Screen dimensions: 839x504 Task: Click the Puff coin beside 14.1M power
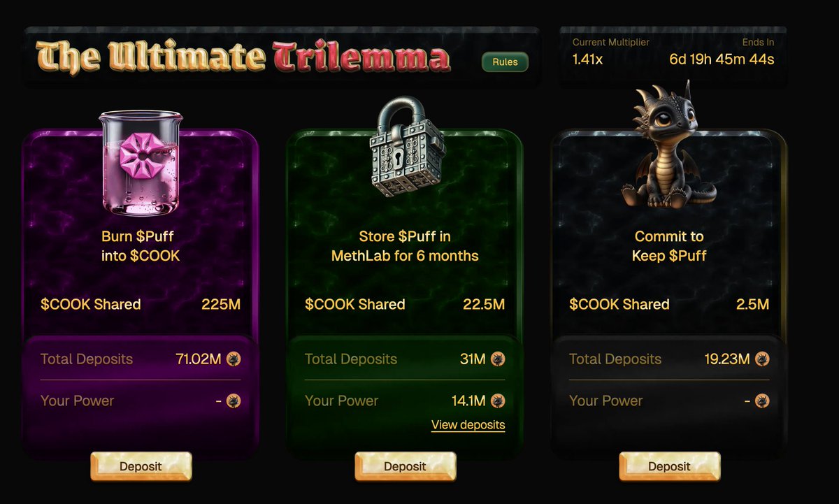[498, 401]
